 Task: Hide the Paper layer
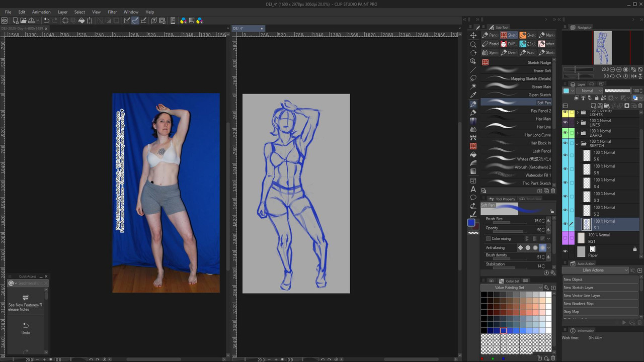tap(565, 251)
